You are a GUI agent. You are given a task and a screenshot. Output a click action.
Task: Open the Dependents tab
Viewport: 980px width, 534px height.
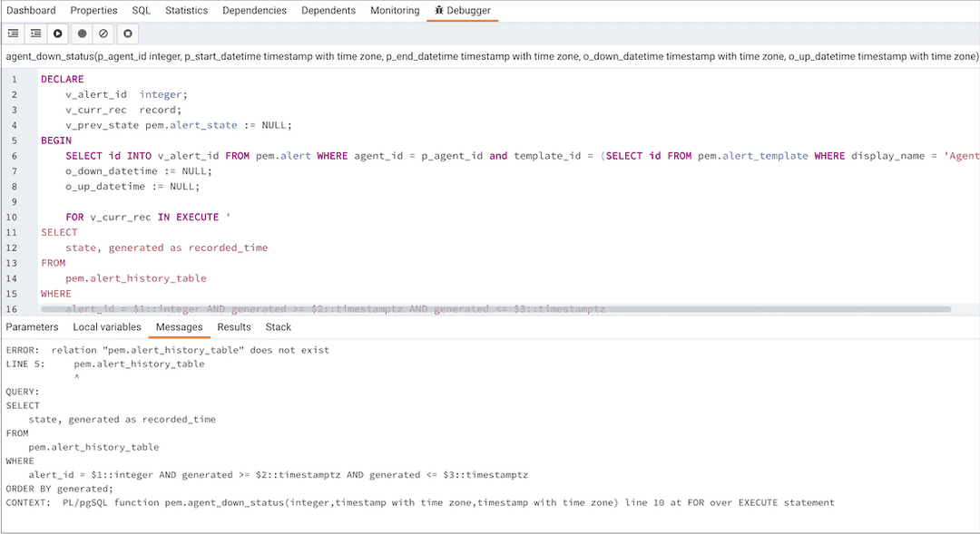[328, 11]
